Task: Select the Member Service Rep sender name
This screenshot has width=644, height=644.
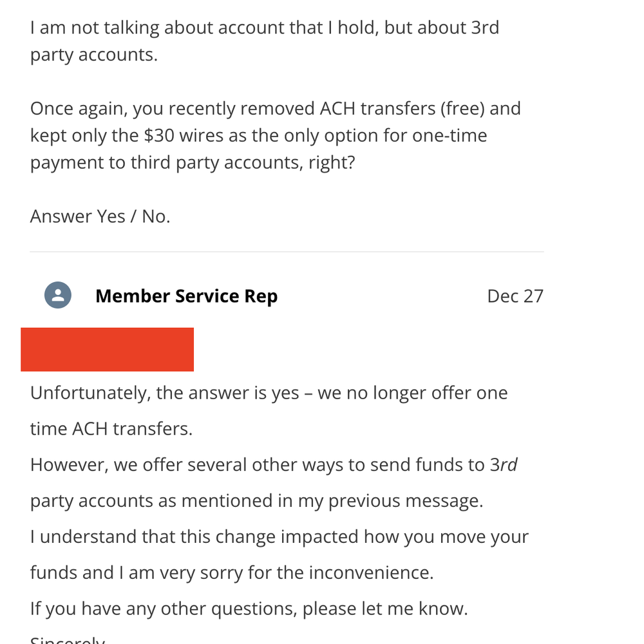Action: click(x=187, y=296)
